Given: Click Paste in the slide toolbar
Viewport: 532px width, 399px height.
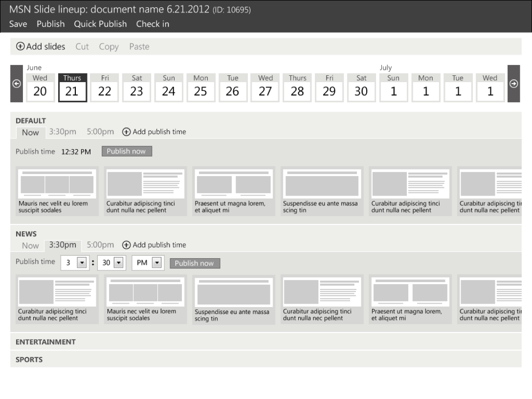Looking at the screenshot, I should pos(139,46).
